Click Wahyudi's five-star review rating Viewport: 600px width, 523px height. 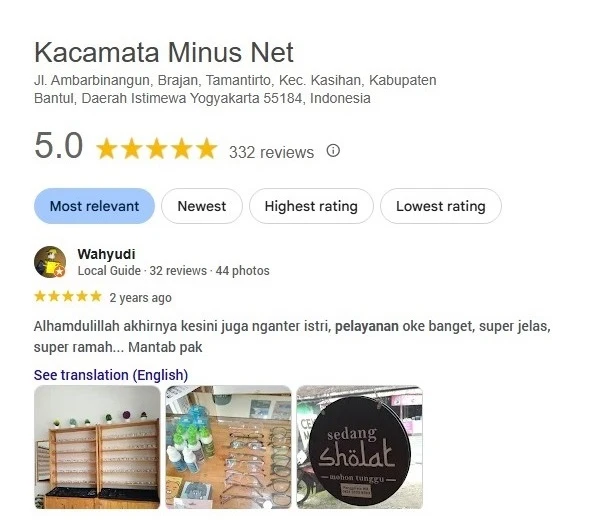[x=68, y=297]
